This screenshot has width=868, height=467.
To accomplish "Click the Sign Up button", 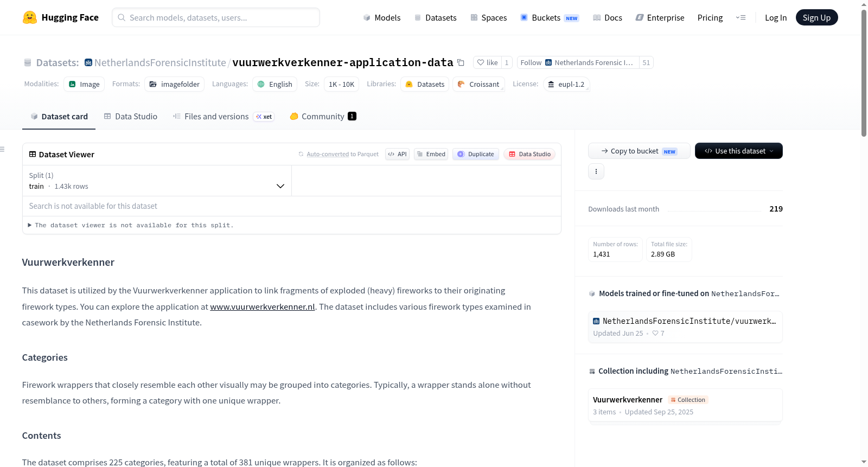I will 816,17.
